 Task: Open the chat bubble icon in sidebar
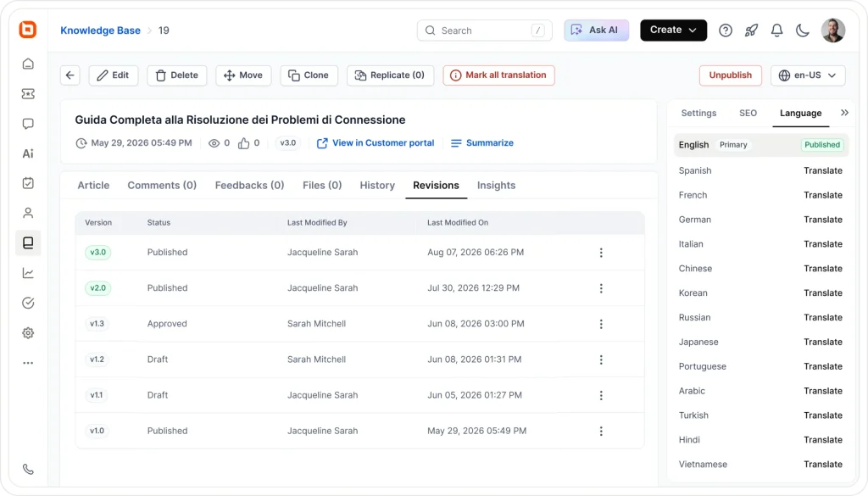pyautogui.click(x=28, y=124)
